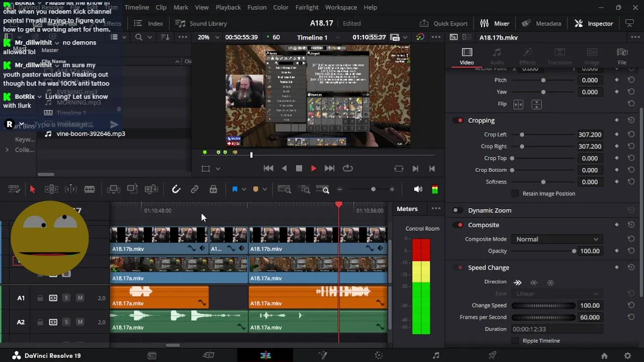This screenshot has height=362, width=644.
Task: Click the Replace Clip tool icon
Action: (x=151, y=190)
